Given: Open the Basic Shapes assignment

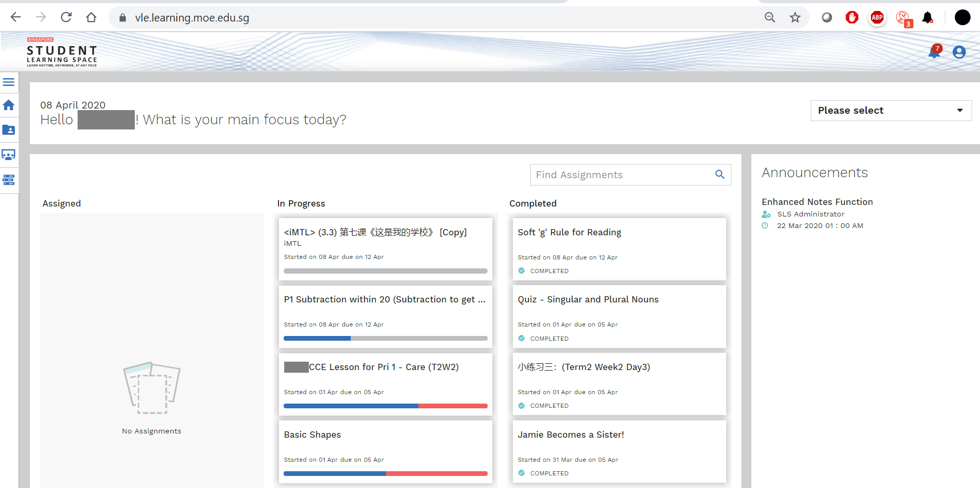Looking at the screenshot, I should click(385, 452).
